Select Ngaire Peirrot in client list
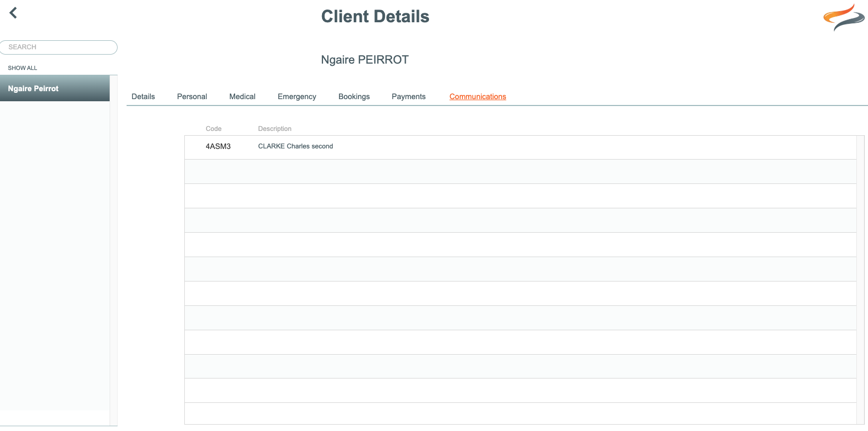868x431 pixels. tap(55, 89)
